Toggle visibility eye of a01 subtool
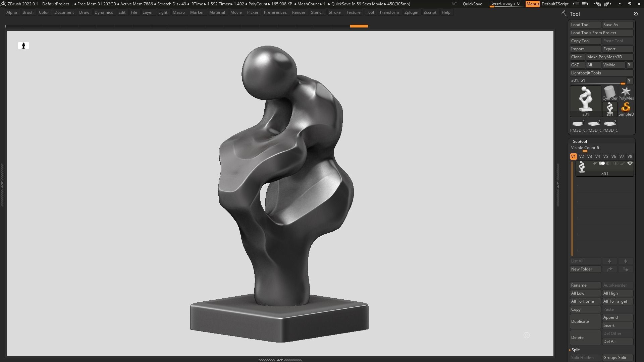 630,164
